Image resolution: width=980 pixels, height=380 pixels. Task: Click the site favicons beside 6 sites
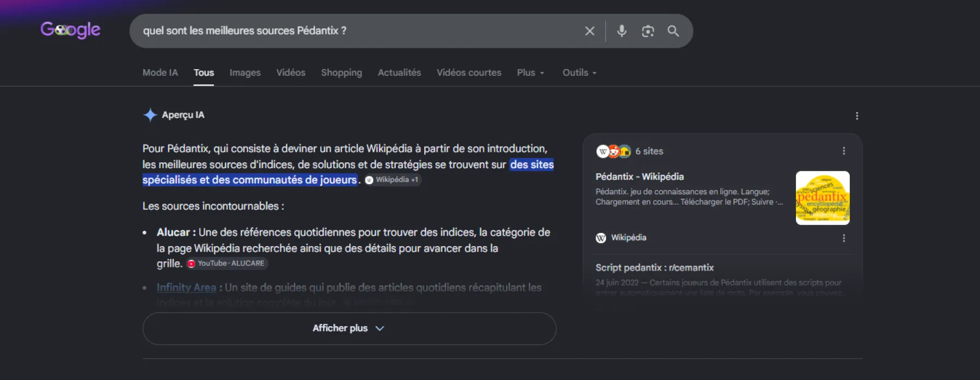[614, 151]
